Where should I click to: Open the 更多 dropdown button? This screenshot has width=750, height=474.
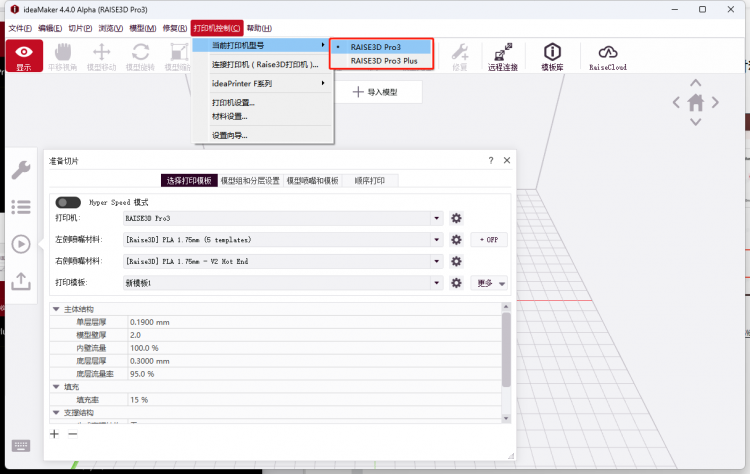[489, 283]
